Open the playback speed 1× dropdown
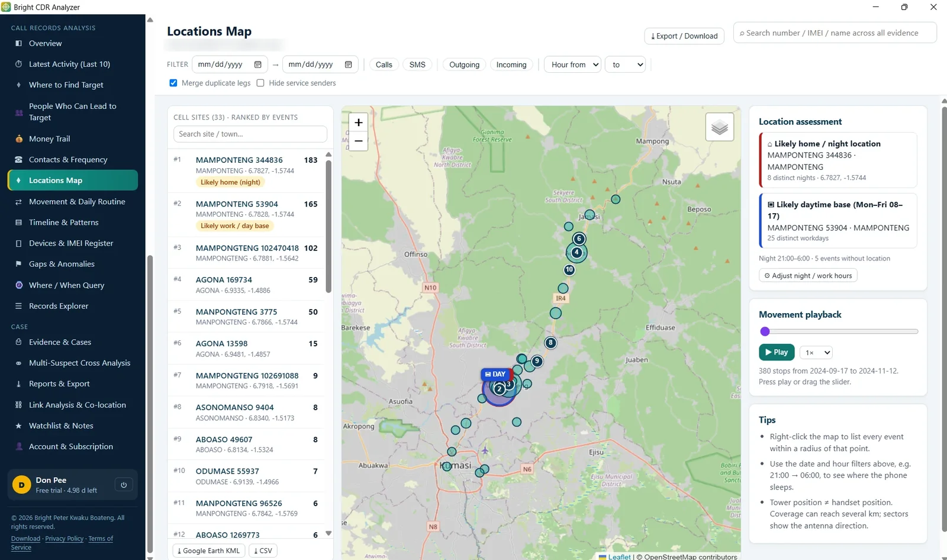947x560 pixels. pyautogui.click(x=816, y=353)
